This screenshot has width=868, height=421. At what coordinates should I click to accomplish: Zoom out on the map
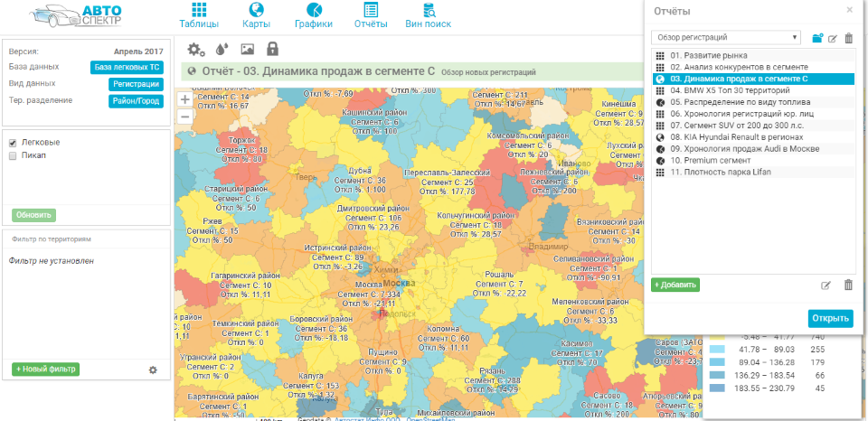[184, 116]
